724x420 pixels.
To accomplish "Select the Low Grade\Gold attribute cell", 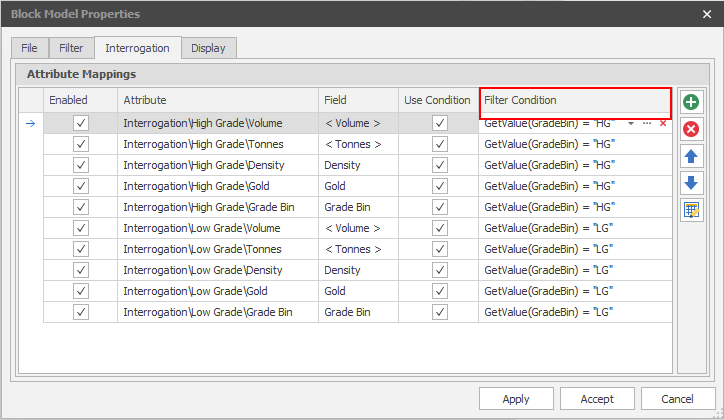I will pyautogui.click(x=217, y=291).
